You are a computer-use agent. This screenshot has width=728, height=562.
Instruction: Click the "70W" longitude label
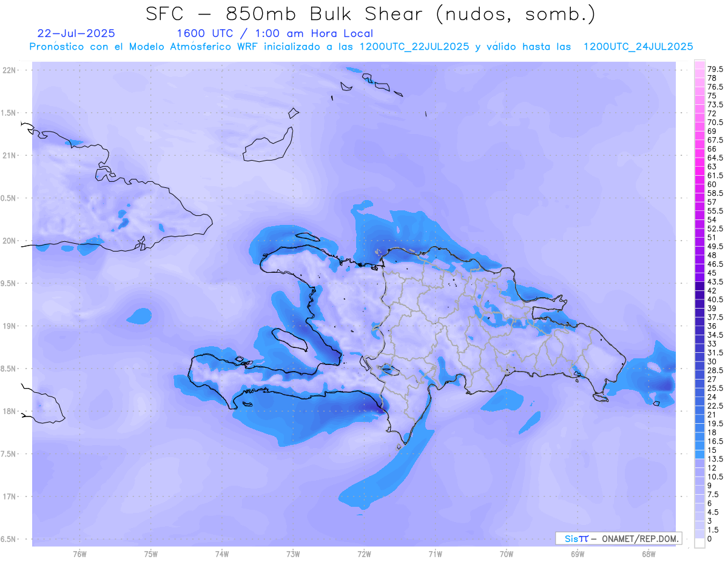tap(507, 554)
